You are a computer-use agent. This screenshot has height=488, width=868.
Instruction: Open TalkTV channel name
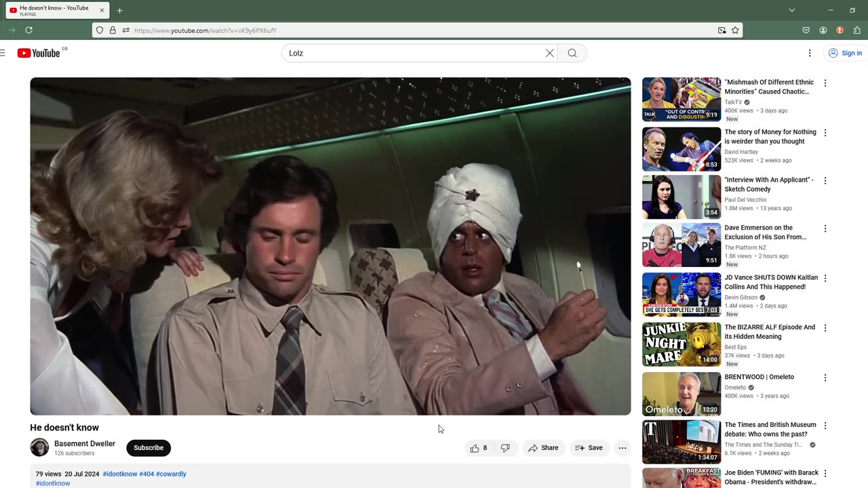[x=733, y=102]
